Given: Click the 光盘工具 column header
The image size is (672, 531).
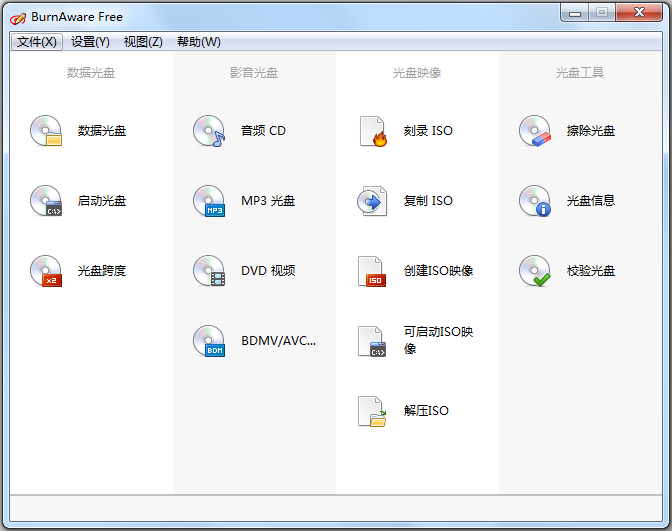Looking at the screenshot, I should [580, 73].
